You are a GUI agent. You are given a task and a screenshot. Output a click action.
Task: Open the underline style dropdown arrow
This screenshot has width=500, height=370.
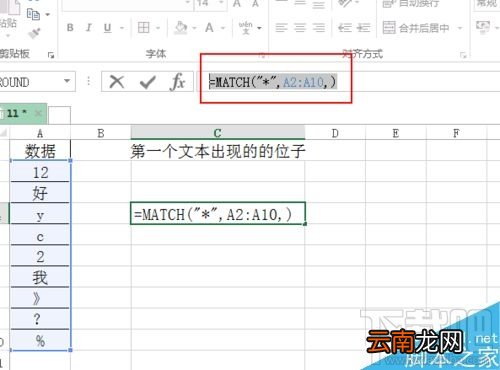pyautogui.click(x=122, y=28)
